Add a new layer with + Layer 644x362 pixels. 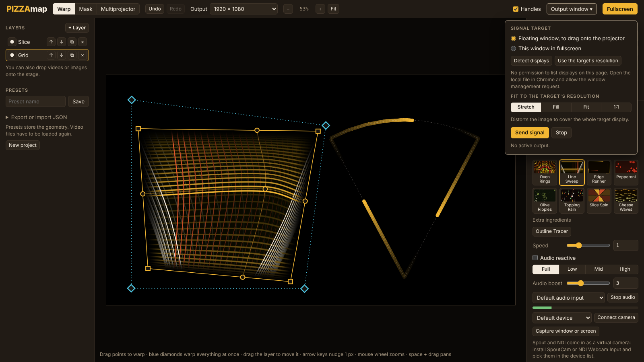coord(77,28)
